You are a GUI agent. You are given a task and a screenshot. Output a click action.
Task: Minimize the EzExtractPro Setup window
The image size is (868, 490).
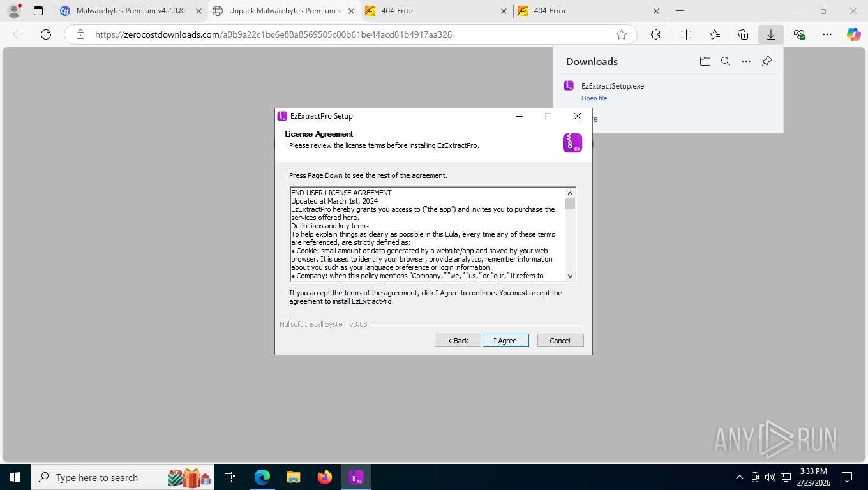pyautogui.click(x=520, y=116)
